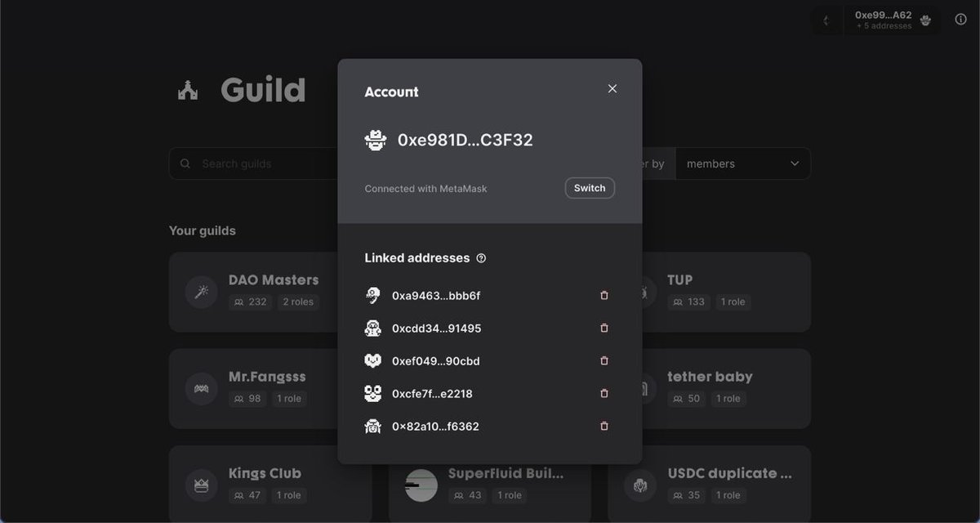This screenshot has width=980, height=523.
Task: Select linked address text 0xa9463...bbb6f
Action: [436, 296]
